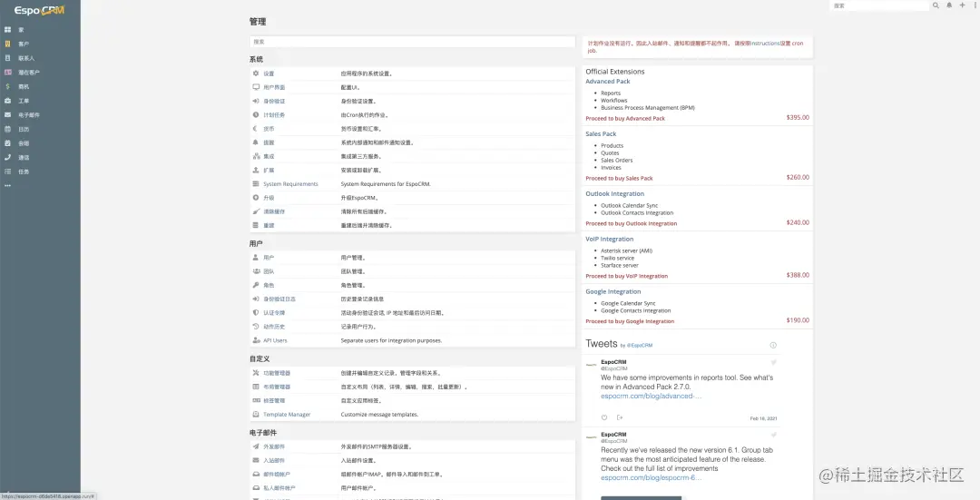Focus the administration search field under 管理
The width and height of the screenshot is (980, 500).
tap(412, 42)
